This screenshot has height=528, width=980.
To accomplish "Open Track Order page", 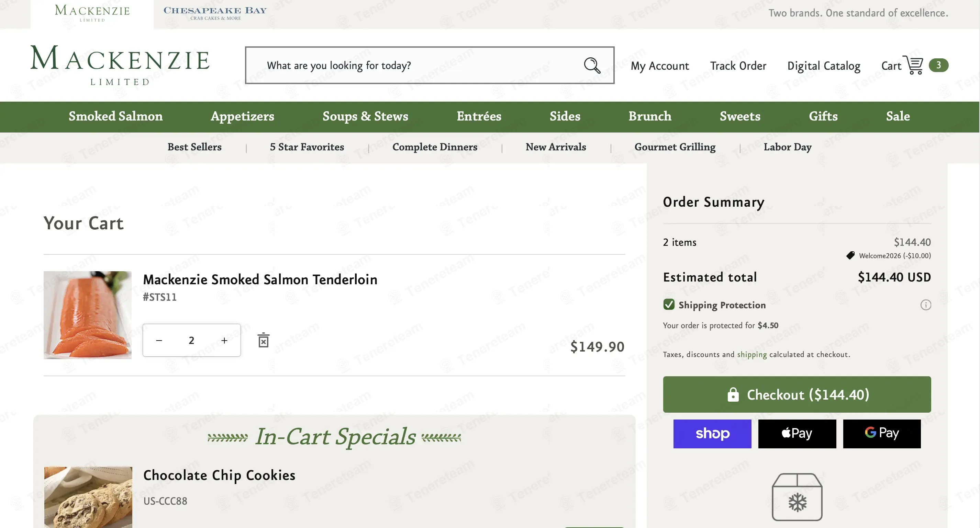I will [738, 66].
